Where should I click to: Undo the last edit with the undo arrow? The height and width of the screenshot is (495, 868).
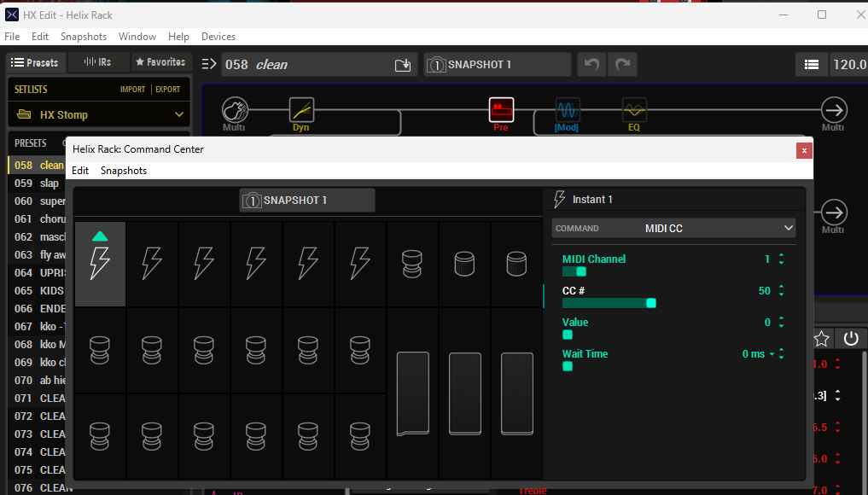(x=591, y=65)
